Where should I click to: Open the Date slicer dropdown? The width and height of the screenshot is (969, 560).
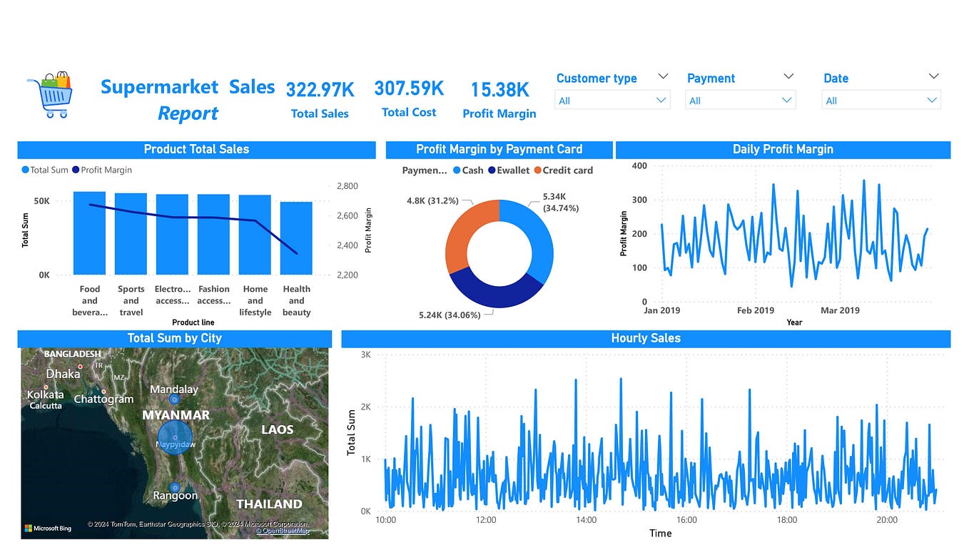[933, 100]
